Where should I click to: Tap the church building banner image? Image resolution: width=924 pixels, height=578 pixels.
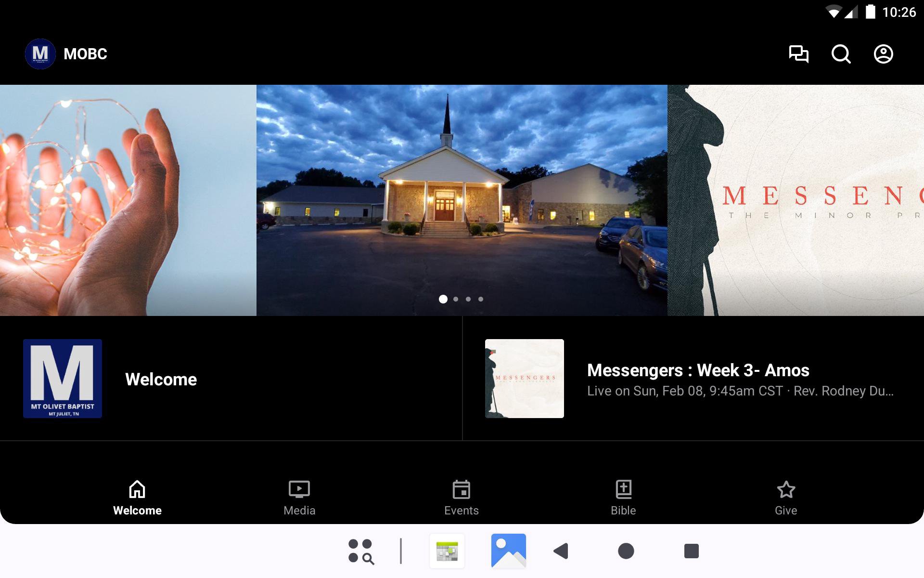click(x=461, y=193)
